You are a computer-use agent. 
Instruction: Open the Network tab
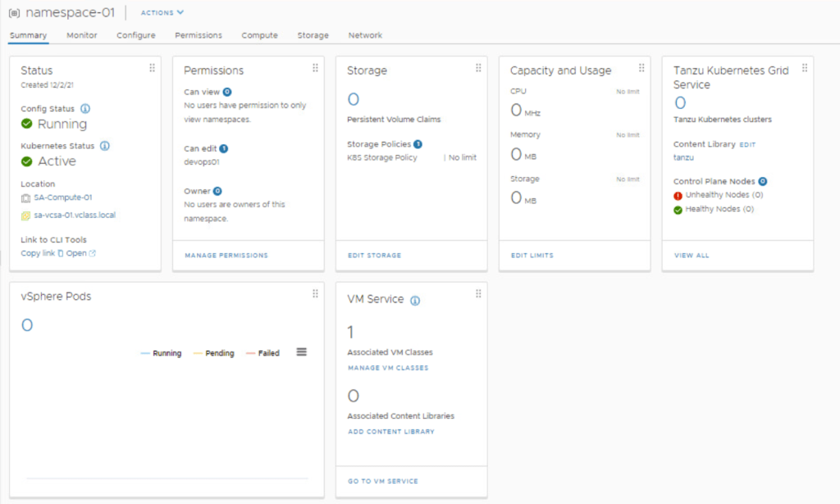(365, 35)
